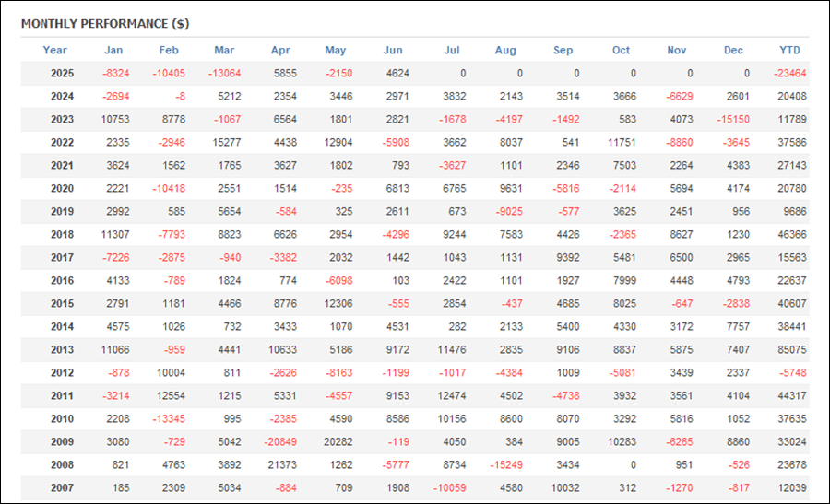Select the 2010 year row label

(62, 419)
